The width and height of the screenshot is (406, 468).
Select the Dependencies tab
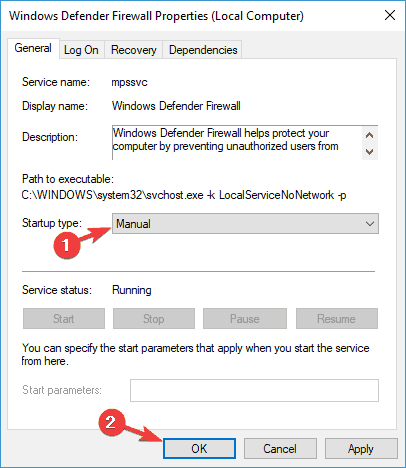coord(203,50)
